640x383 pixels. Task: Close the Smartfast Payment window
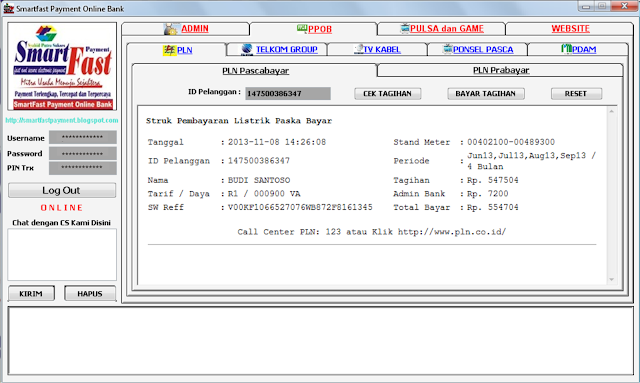(x=624, y=6)
